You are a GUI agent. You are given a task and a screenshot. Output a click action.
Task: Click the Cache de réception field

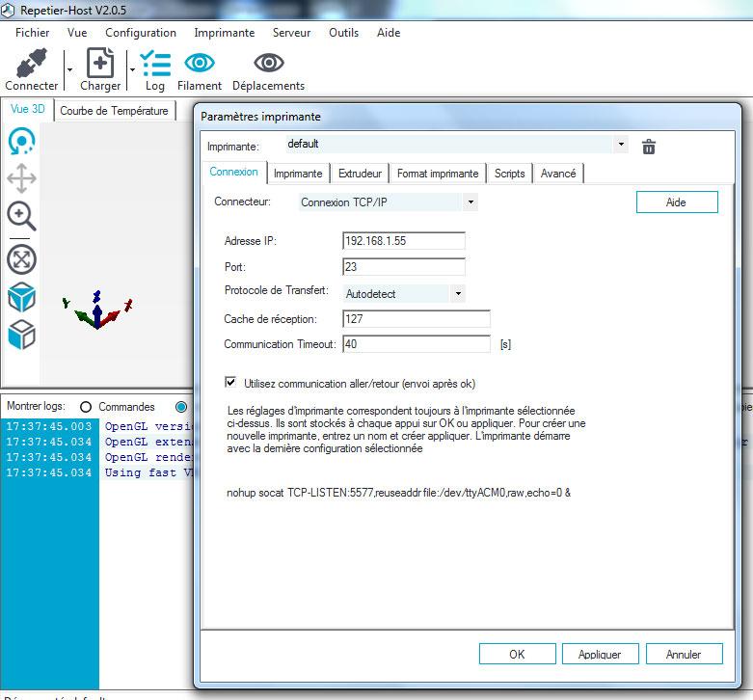(417, 319)
